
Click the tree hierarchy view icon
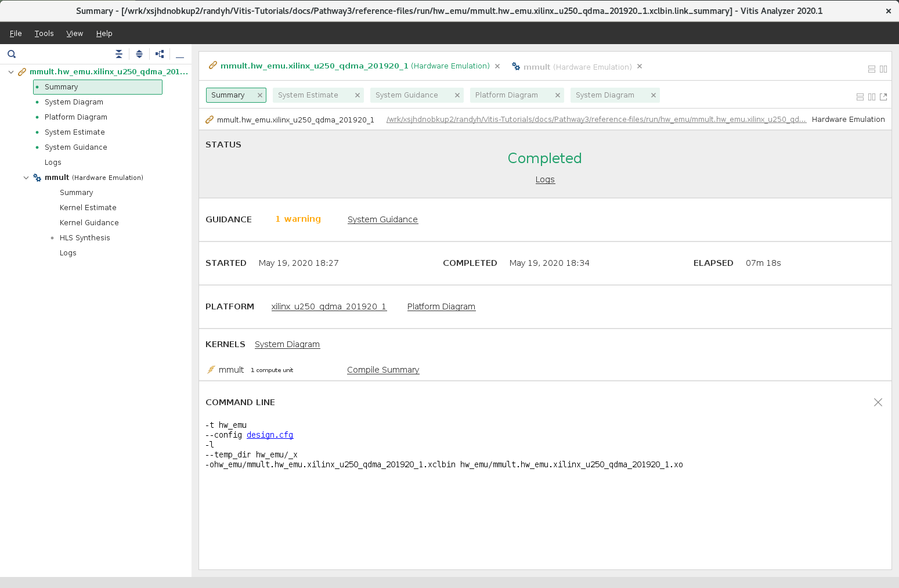click(x=160, y=54)
